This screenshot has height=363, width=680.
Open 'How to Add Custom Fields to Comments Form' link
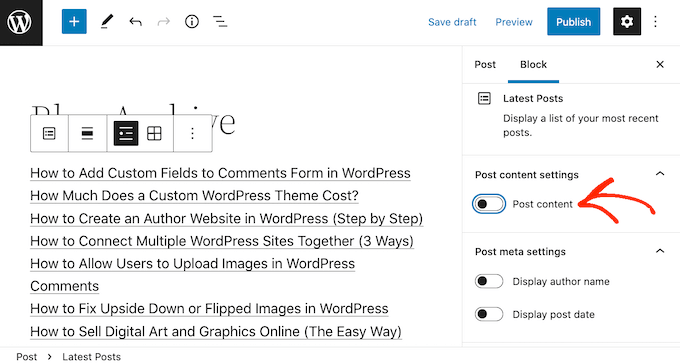(220, 173)
